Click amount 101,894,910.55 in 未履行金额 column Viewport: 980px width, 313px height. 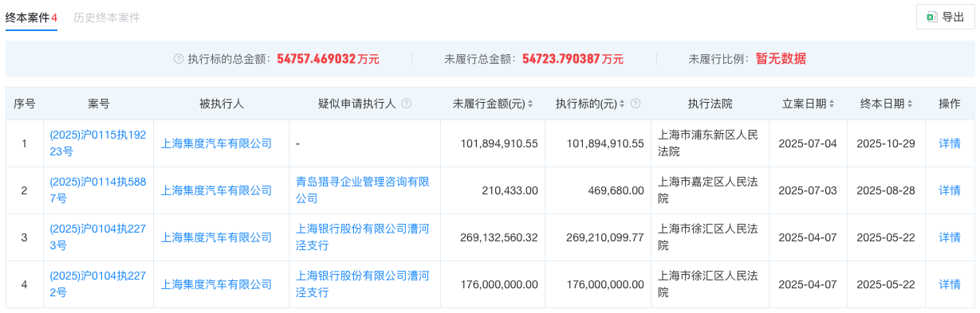(x=499, y=143)
